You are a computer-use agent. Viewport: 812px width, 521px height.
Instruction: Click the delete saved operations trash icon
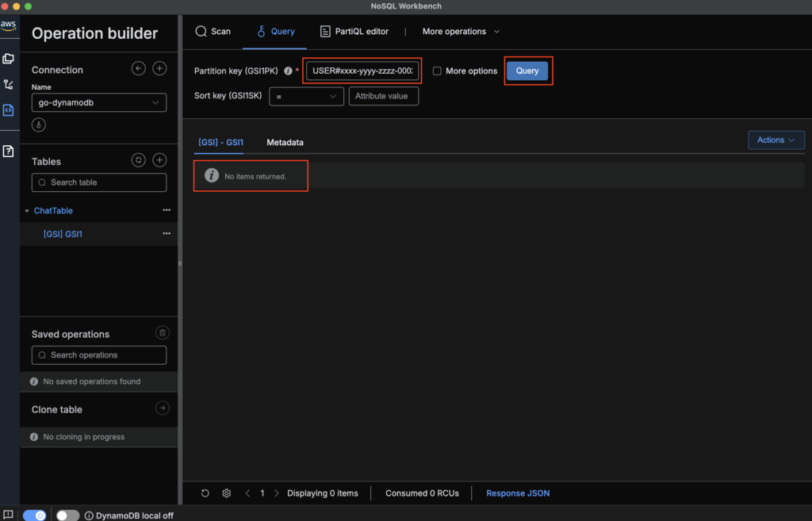[162, 333]
